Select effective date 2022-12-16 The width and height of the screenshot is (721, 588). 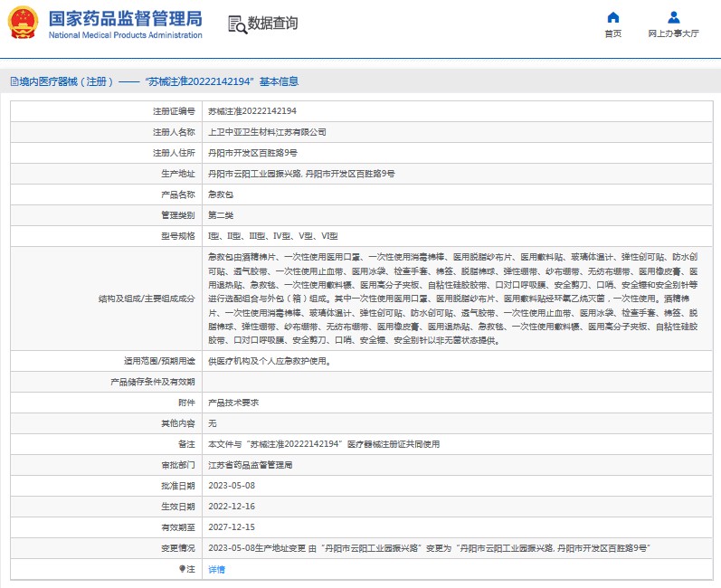point(232,507)
